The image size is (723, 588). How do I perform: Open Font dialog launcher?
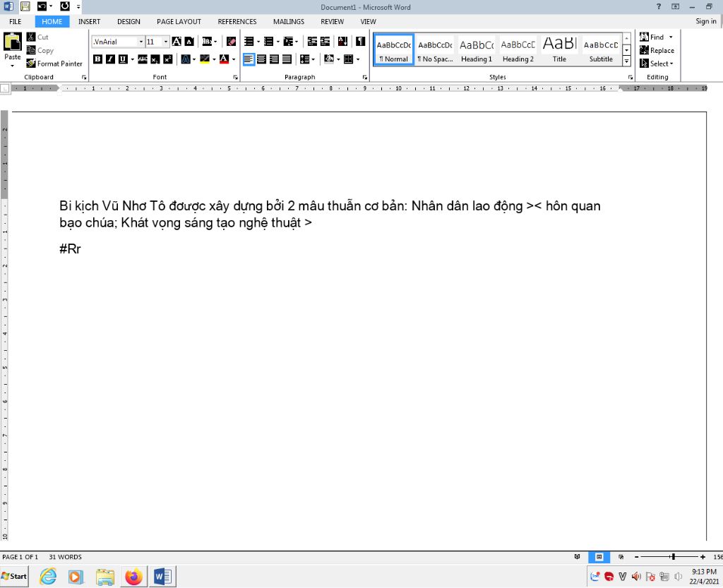(236, 78)
